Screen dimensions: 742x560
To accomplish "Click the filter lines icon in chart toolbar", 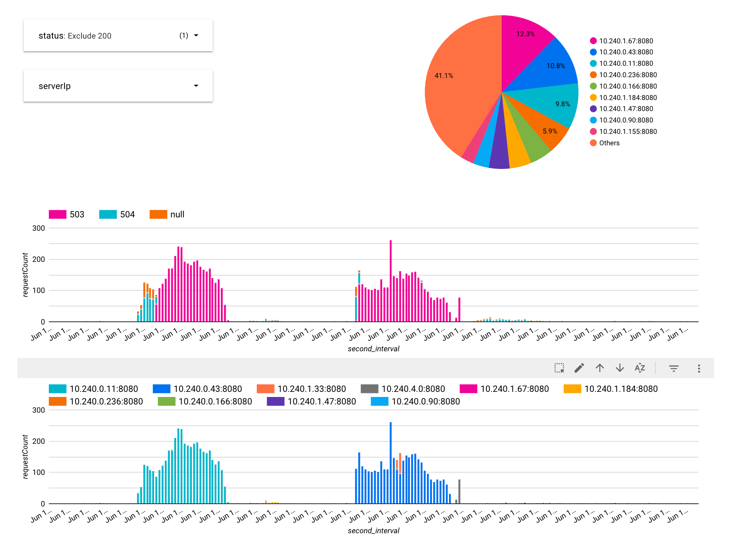I will pos(673,369).
